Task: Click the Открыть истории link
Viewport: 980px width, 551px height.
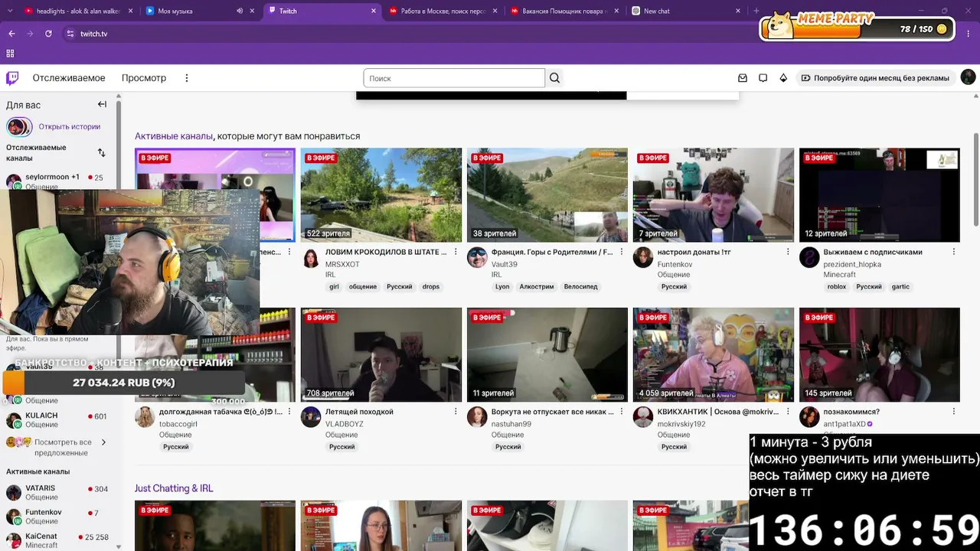Action: (x=70, y=127)
